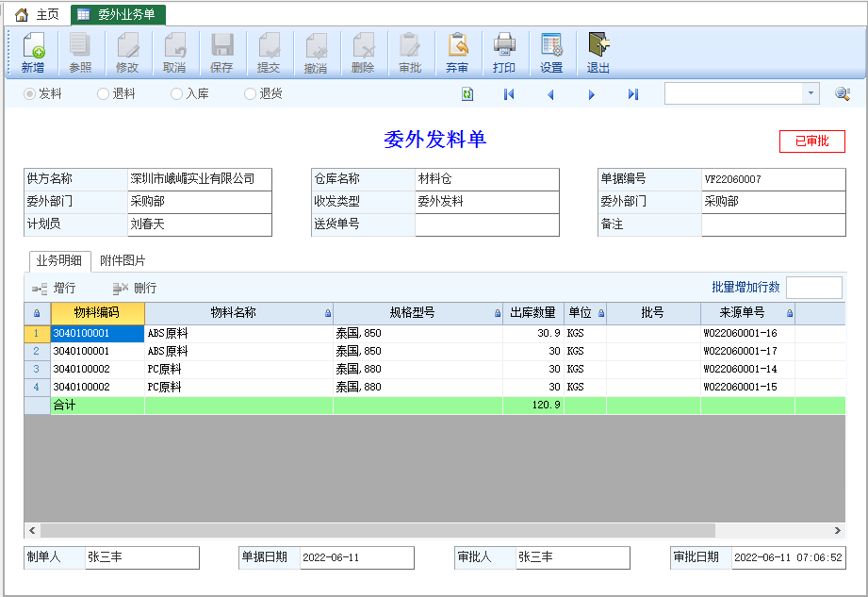Click the row 4 物料编码 cell 3040100002
868x597 pixels.
point(97,387)
